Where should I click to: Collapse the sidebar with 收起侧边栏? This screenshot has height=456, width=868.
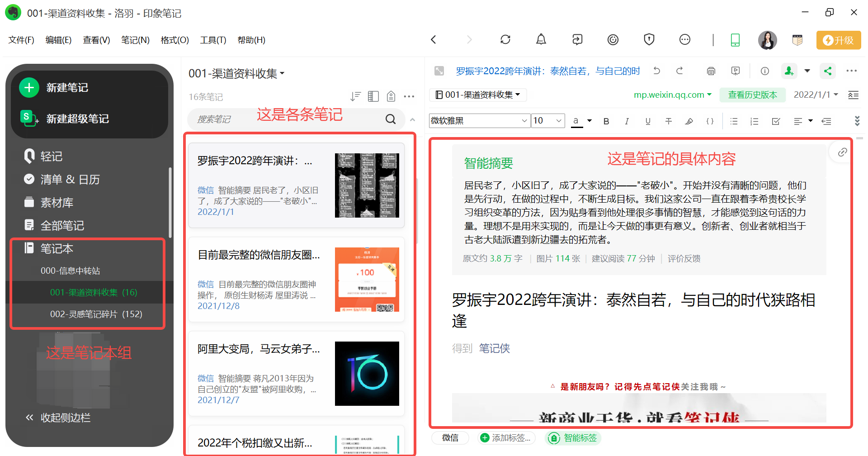click(58, 418)
